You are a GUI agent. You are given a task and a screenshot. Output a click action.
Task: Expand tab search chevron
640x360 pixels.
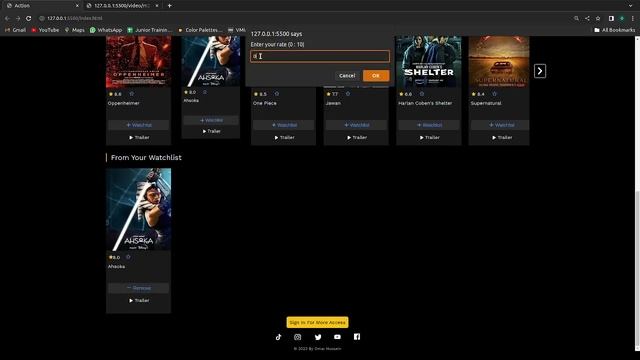(631, 6)
